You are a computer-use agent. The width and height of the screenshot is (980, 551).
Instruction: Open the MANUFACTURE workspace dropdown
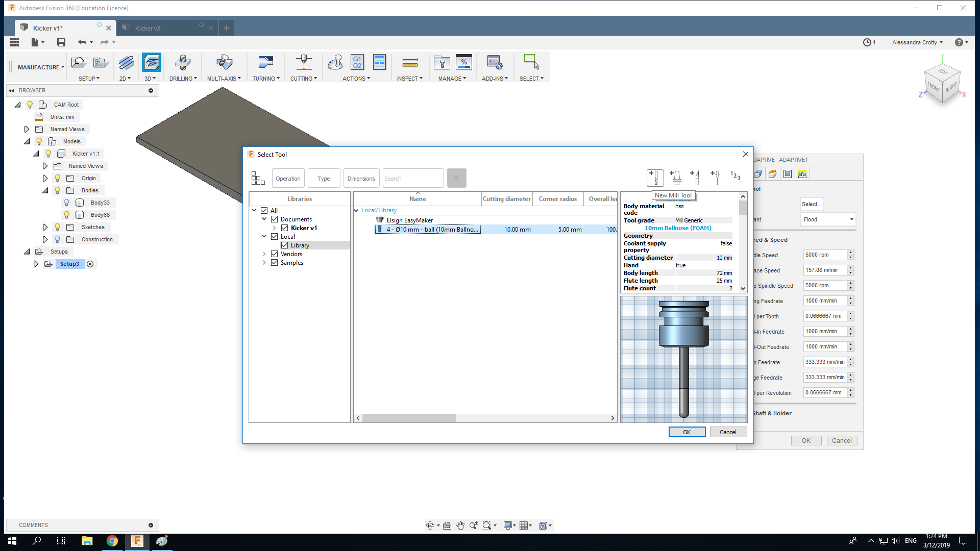[41, 67]
